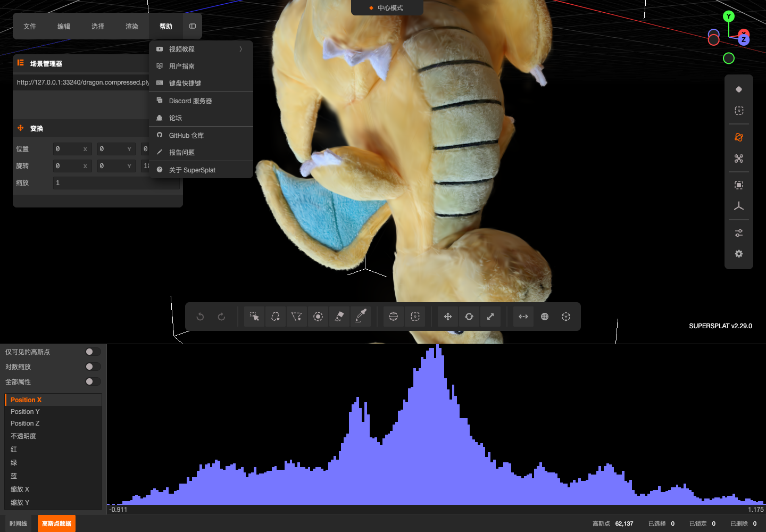Open the view options sliders icon

click(x=739, y=233)
